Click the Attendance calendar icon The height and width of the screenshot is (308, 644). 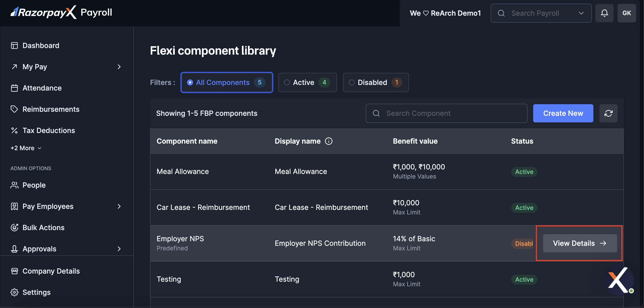pos(14,88)
